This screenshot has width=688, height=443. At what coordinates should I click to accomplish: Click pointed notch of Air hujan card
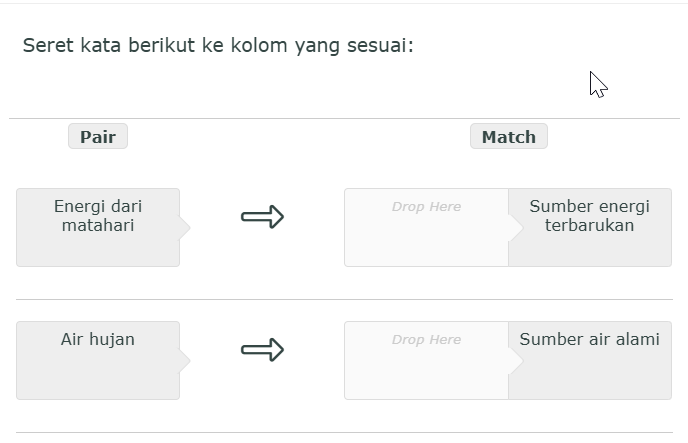pos(185,360)
